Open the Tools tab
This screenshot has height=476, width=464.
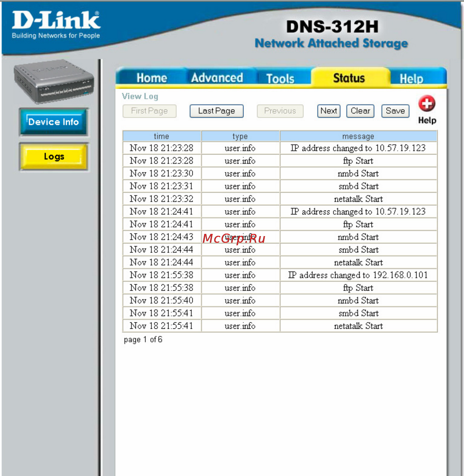tap(280, 78)
